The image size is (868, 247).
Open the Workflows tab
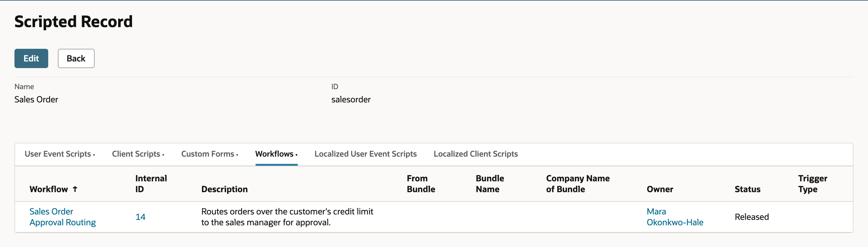tap(276, 154)
